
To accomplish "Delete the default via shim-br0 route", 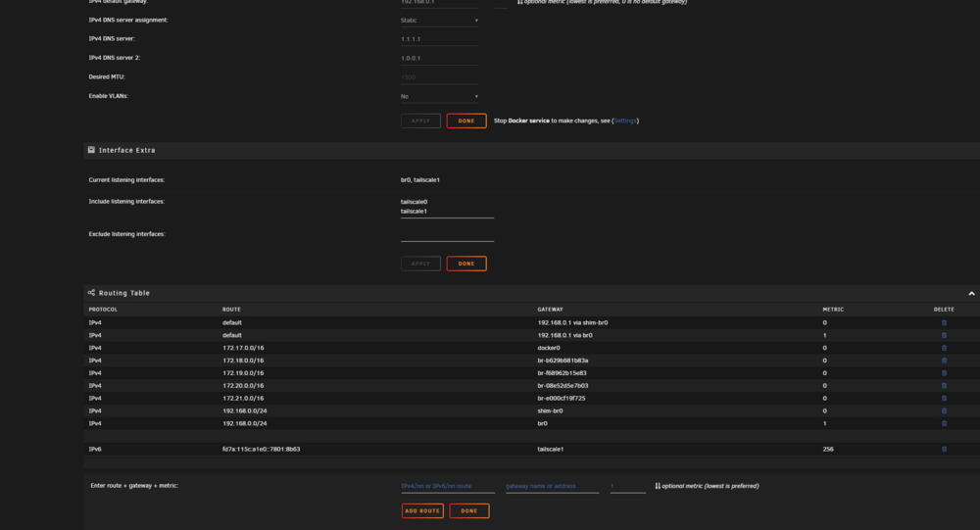I will [944, 322].
